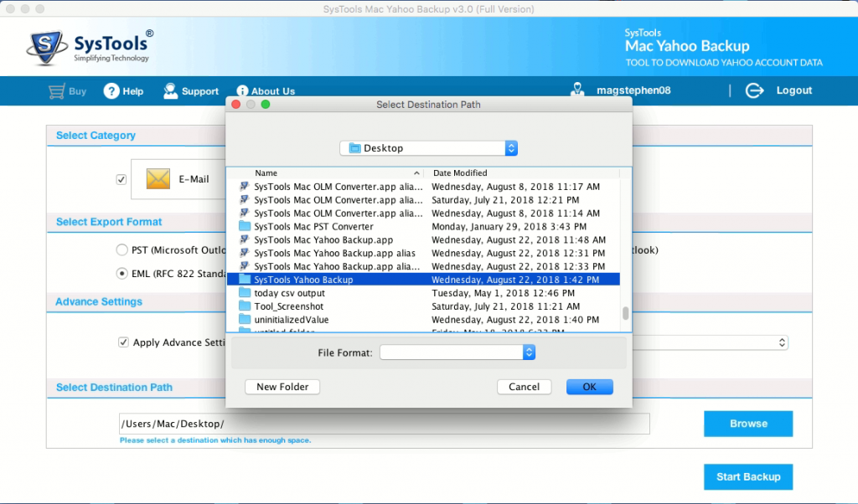Select the PST (Microsoft Outlook) radio button
The height and width of the screenshot is (504, 858).
pyautogui.click(x=122, y=249)
